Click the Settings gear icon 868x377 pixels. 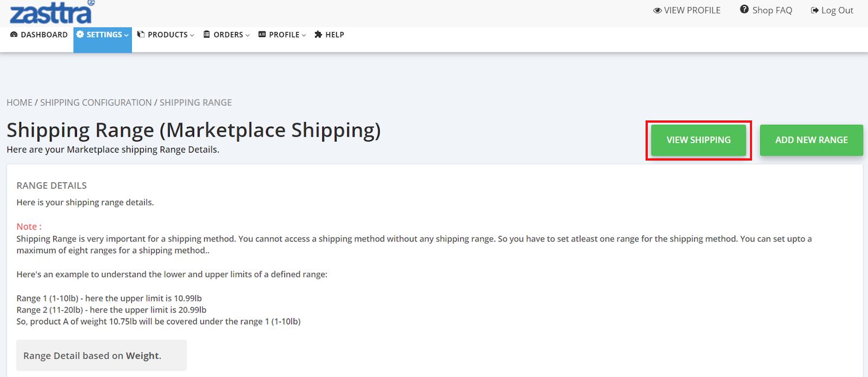80,35
